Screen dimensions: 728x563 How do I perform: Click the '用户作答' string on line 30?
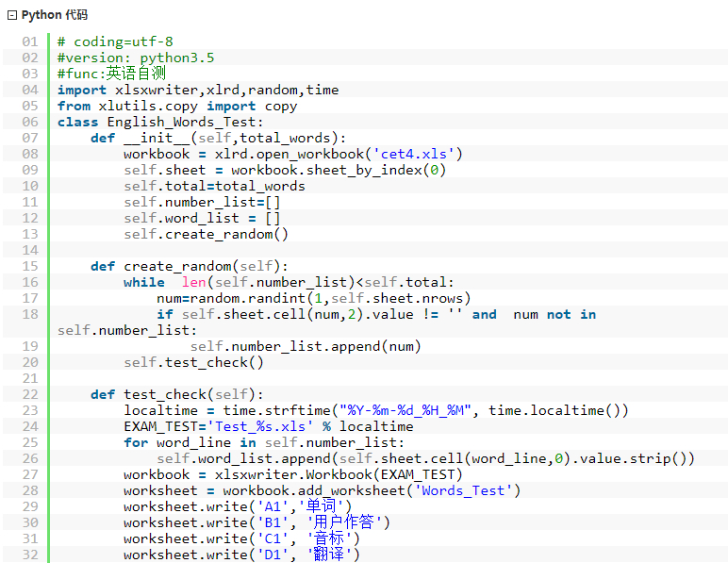343,522
